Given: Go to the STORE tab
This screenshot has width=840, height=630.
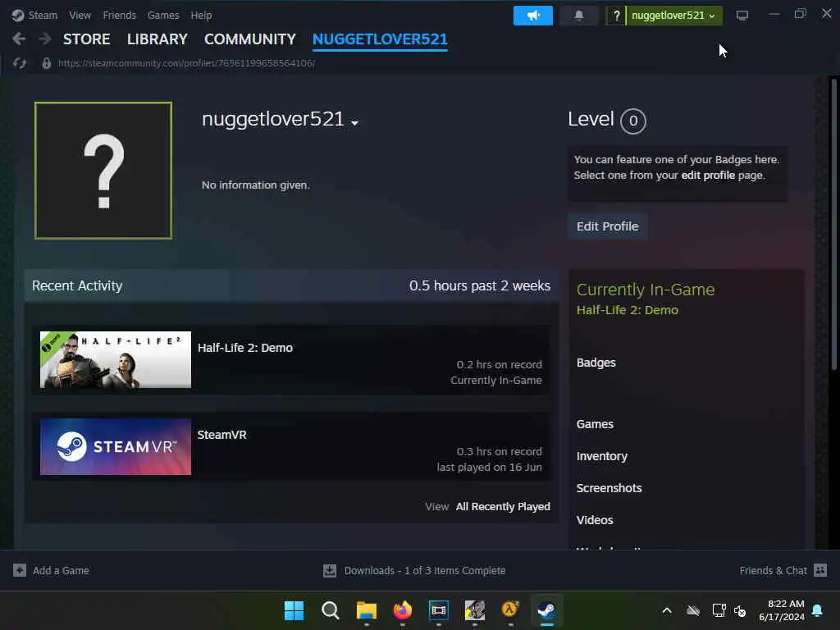Looking at the screenshot, I should [x=87, y=39].
